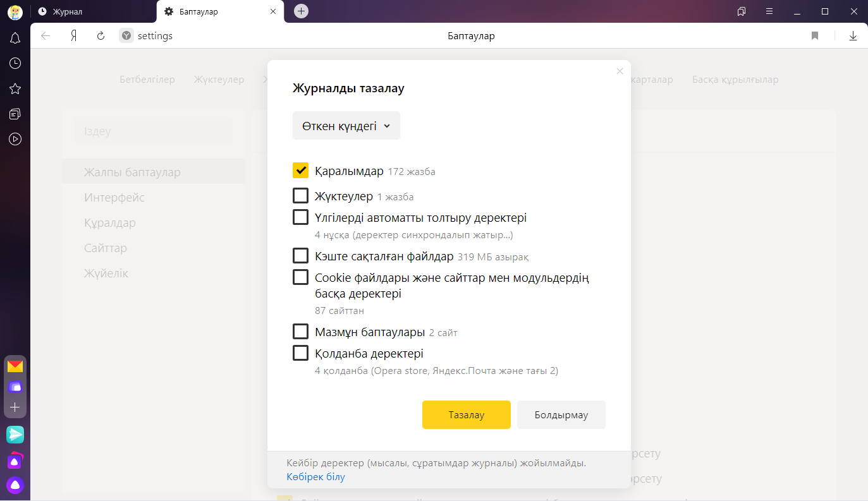Go back with the arrow button
868x501 pixels.
(x=46, y=36)
